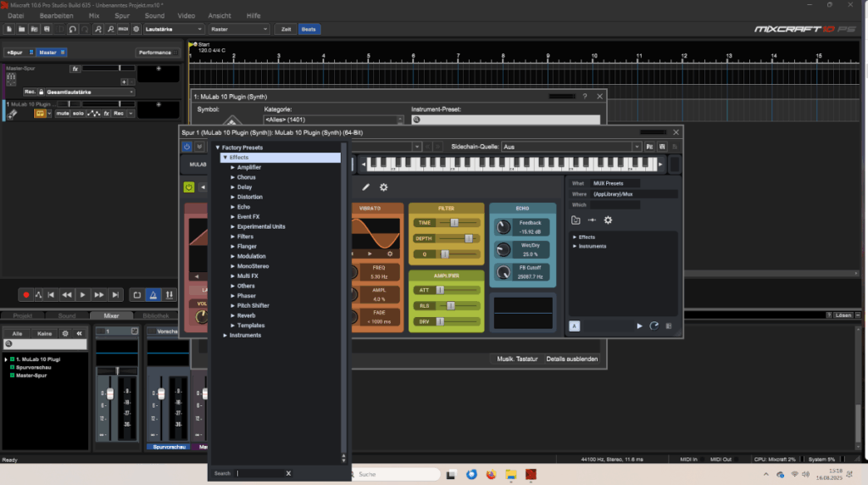Click the Musik. Tastatur button
The image size is (868, 485).
click(x=517, y=359)
